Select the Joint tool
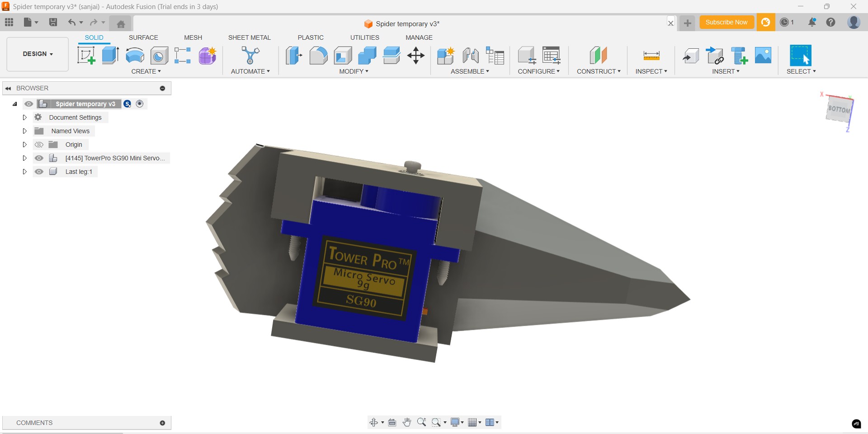 coord(471,56)
